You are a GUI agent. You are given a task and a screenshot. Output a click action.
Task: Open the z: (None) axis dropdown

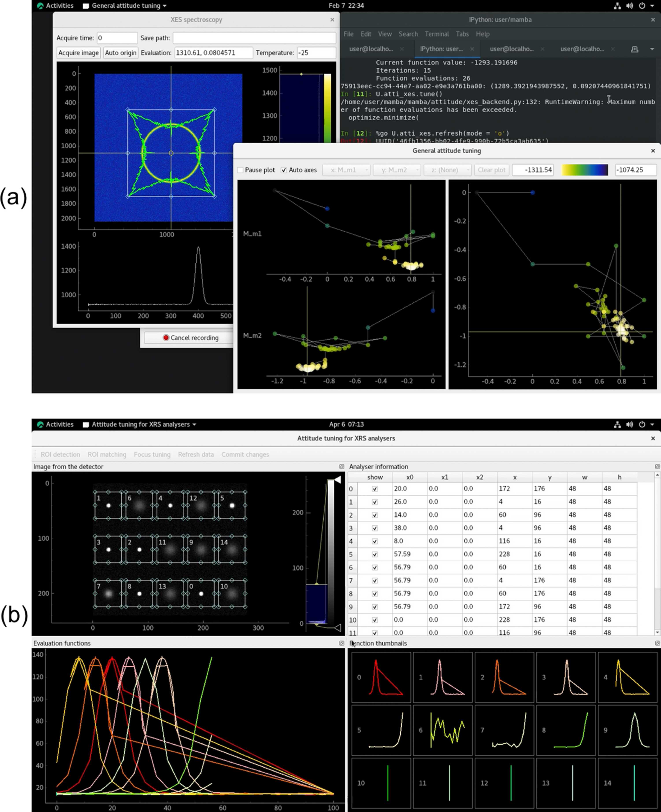click(x=448, y=170)
